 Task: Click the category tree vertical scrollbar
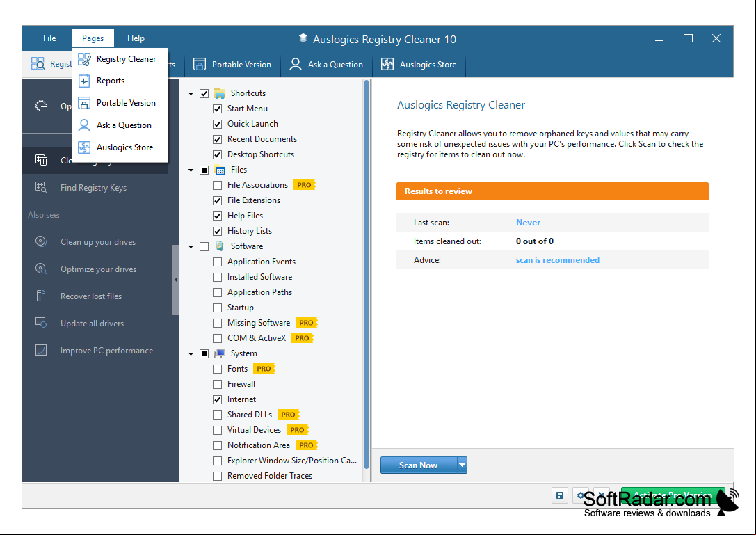point(367,275)
